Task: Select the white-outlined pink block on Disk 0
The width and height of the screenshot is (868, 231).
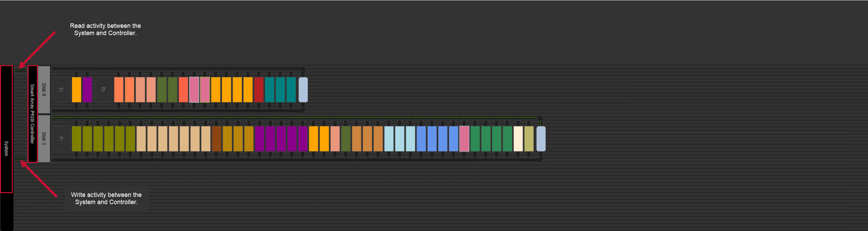Action: [x=194, y=90]
